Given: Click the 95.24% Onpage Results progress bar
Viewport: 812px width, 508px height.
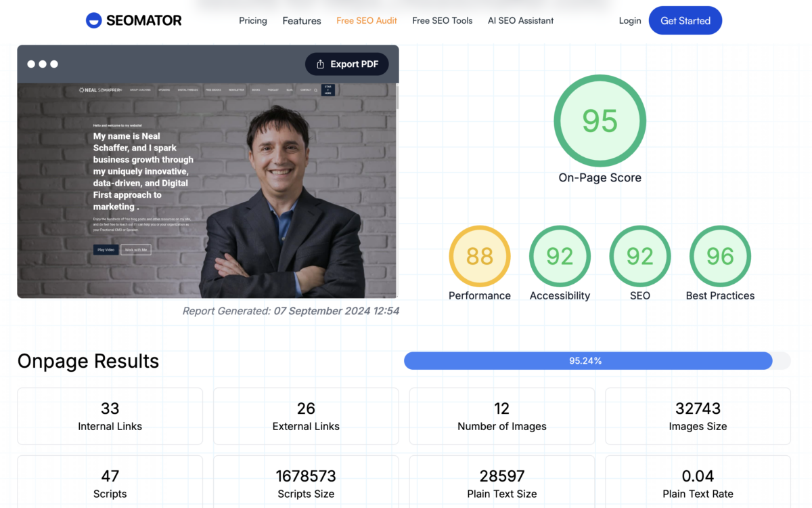Looking at the screenshot, I should tap(587, 361).
